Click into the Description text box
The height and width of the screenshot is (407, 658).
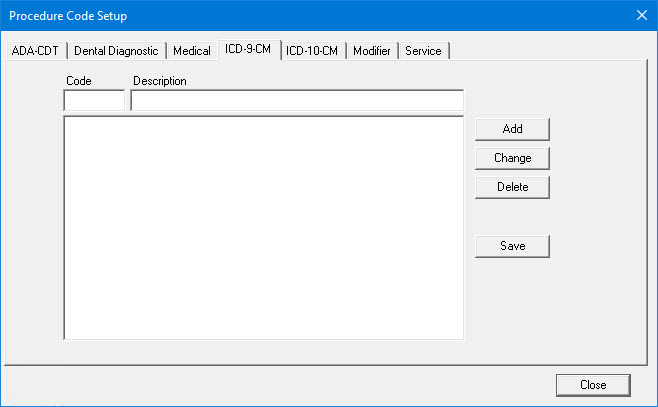tap(297, 101)
